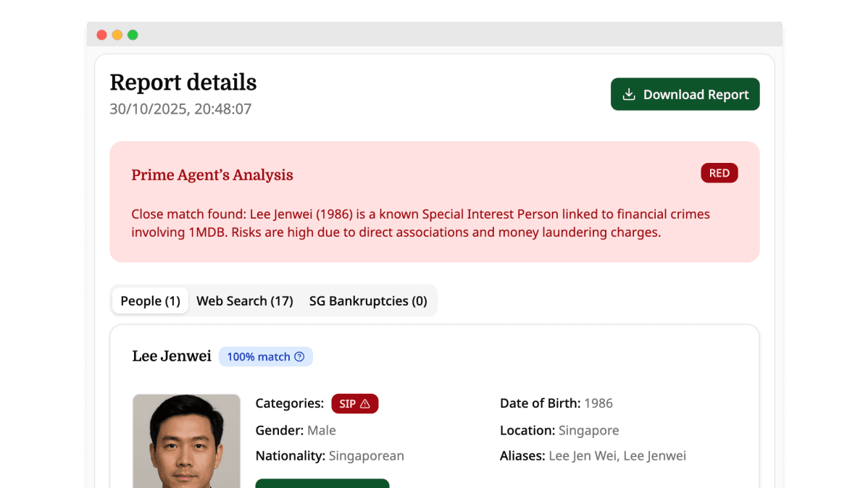Close the window with the red button

point(102,35)
